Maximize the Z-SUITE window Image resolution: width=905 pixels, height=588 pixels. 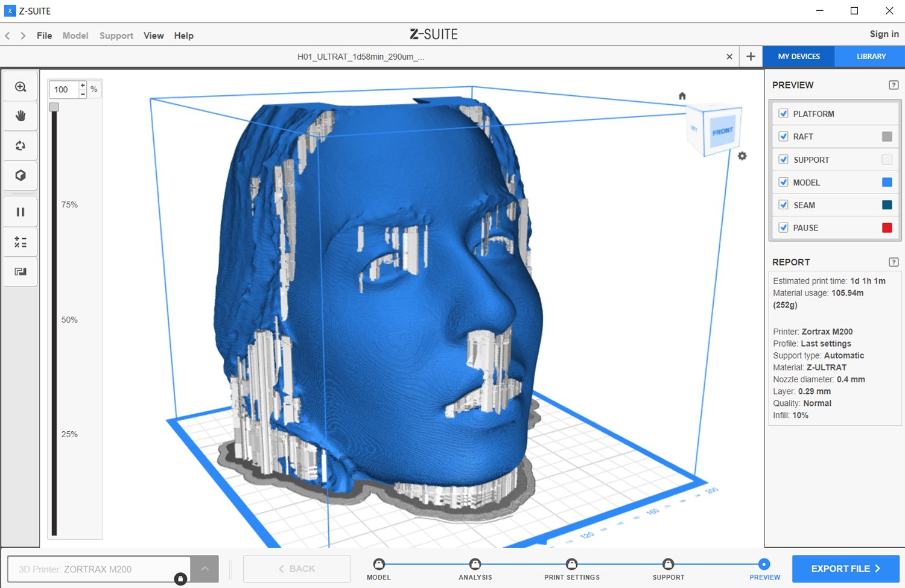pyautogui.click(x=854, y=11)
